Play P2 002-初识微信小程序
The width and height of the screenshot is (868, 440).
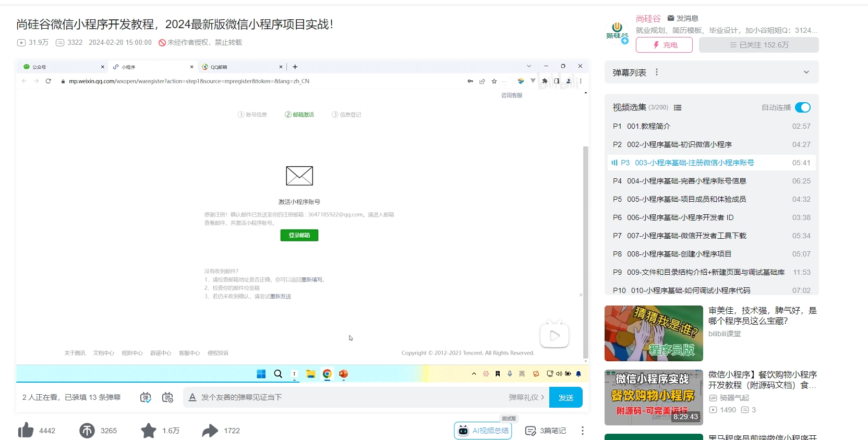pos(712,144)
